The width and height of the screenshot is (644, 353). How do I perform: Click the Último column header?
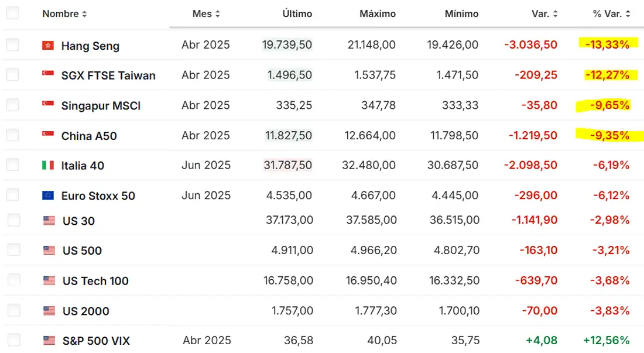(x=297, y=13)
